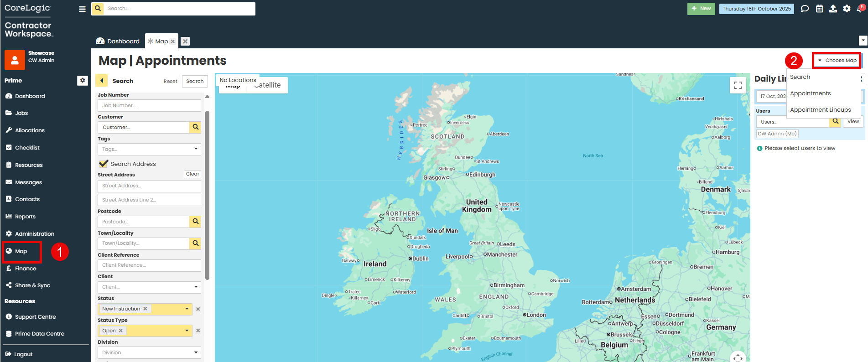Click the magnifier icon in top search bar

pos(98,8)
